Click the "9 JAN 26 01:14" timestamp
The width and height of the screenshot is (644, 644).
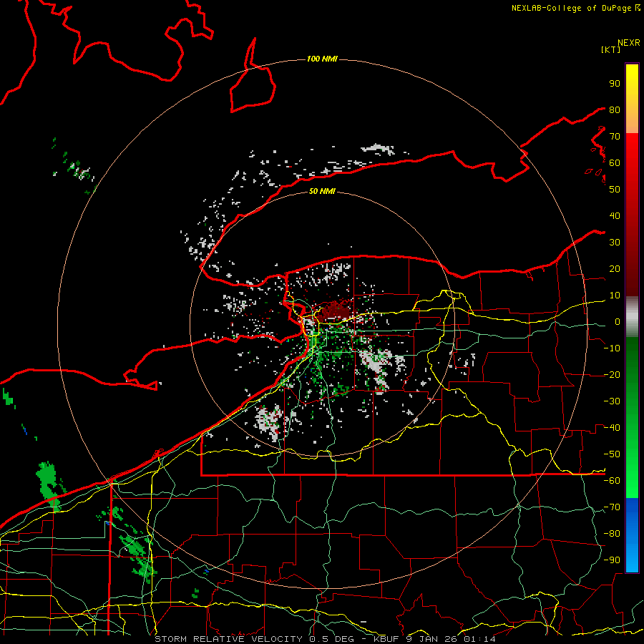[x=451, y=639]
